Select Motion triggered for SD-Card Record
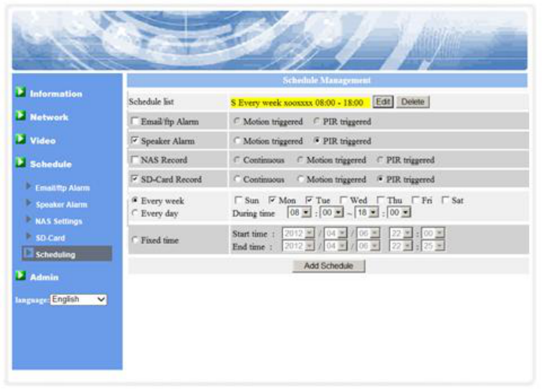The width and height of the screenshot is (544, 392). pyautogui.click(x=301, y=179)
